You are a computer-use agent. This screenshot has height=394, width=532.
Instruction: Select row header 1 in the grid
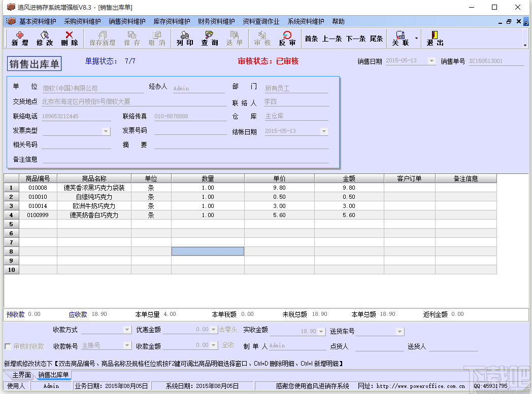click(11, 188)
